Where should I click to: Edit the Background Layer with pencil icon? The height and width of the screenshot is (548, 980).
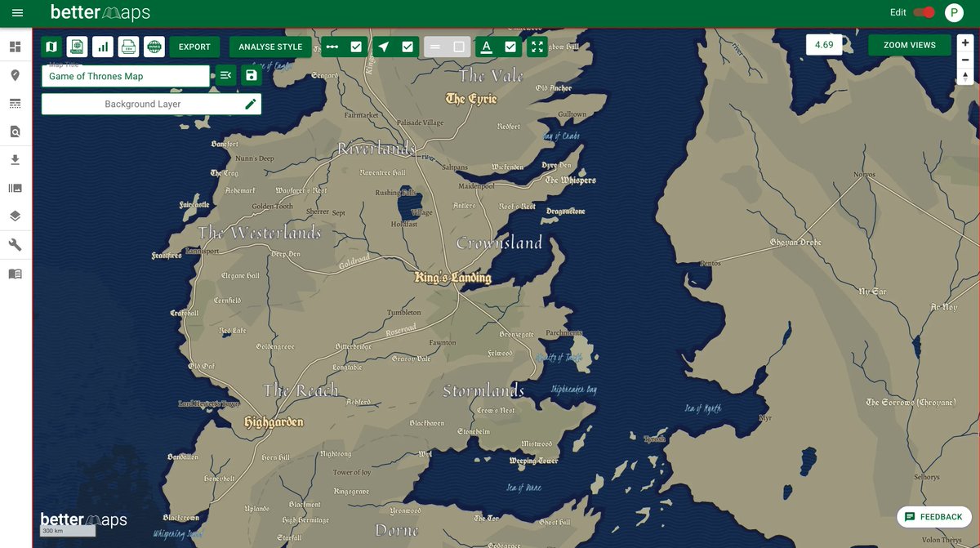click(x=251, y=104)
